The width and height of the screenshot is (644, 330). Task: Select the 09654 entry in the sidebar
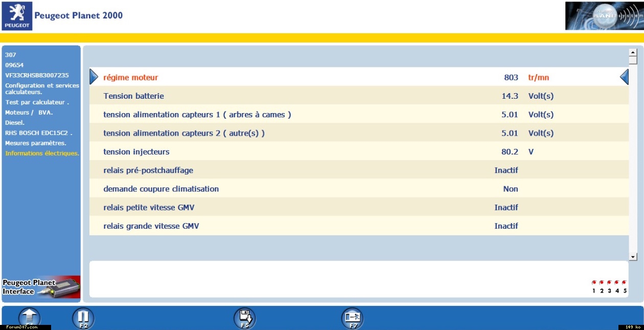tap(14, 65)
